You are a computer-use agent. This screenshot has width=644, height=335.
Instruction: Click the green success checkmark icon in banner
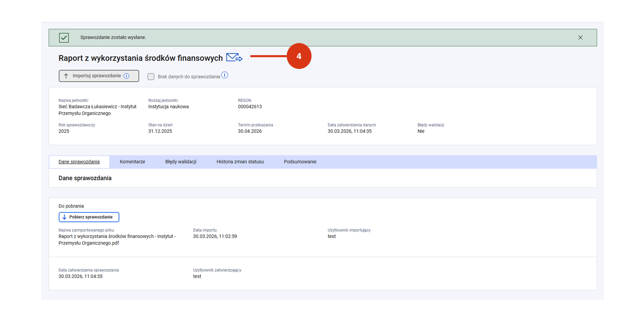(64, 38)
